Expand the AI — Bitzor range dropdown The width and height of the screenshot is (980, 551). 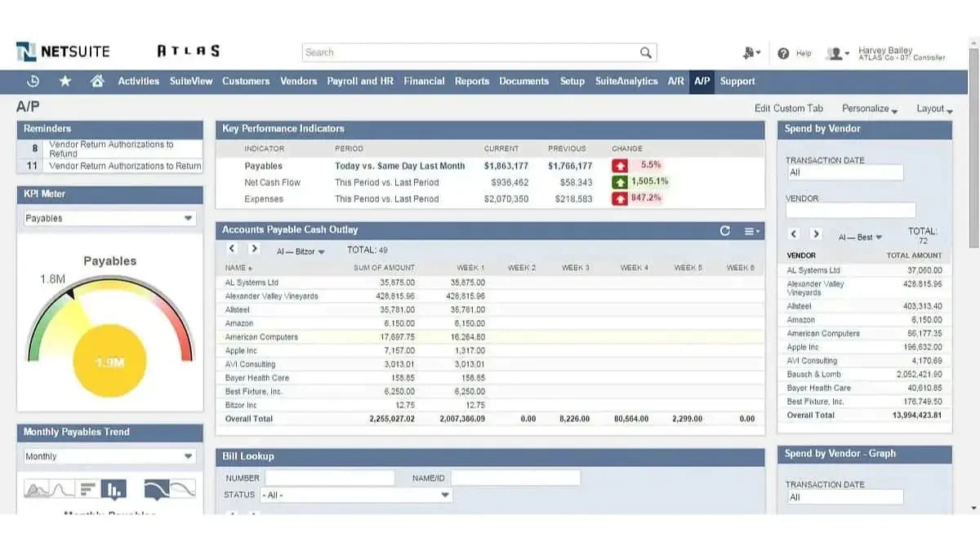point(301,251)
